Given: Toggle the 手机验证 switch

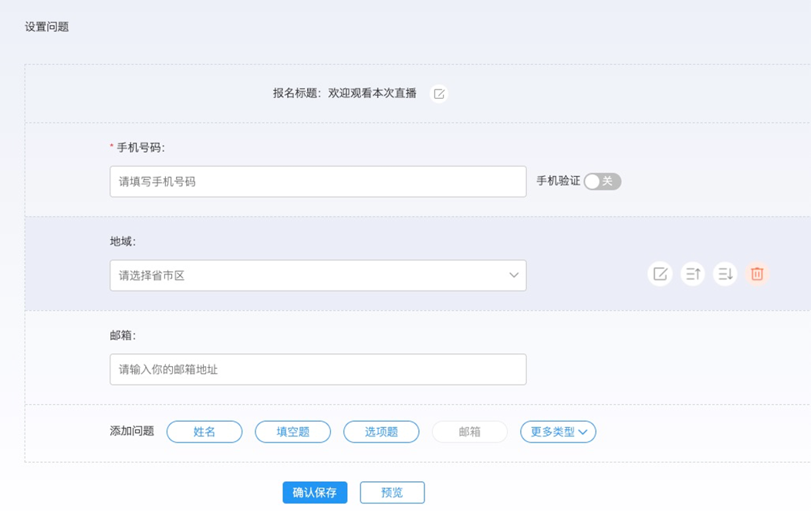Looking at the screenshot, I should [x=602, y=181].
